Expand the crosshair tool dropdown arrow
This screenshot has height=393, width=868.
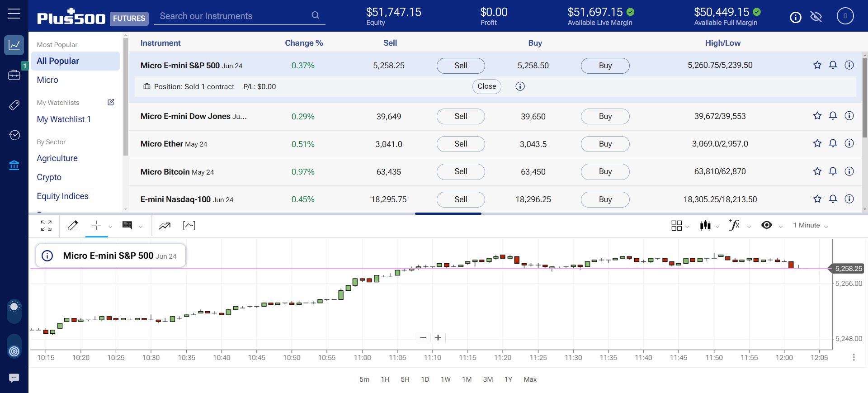pos(110,227)
